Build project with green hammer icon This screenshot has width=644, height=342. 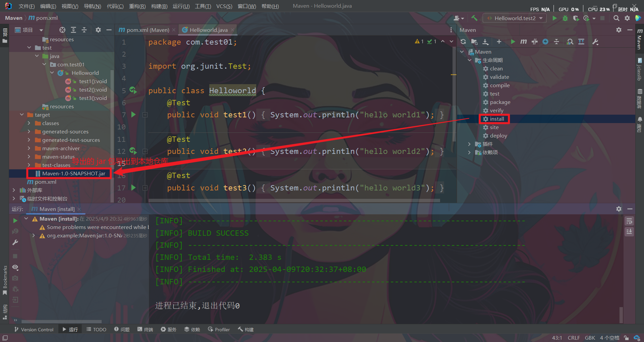(474, 18)
